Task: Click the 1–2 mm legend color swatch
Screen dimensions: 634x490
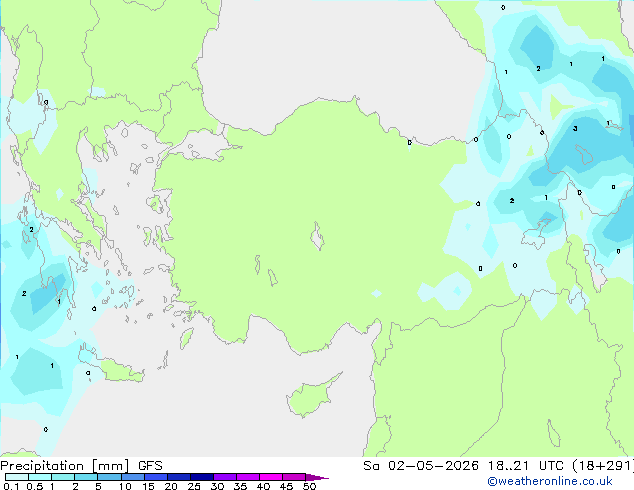Action: click(x=63, y=477)
